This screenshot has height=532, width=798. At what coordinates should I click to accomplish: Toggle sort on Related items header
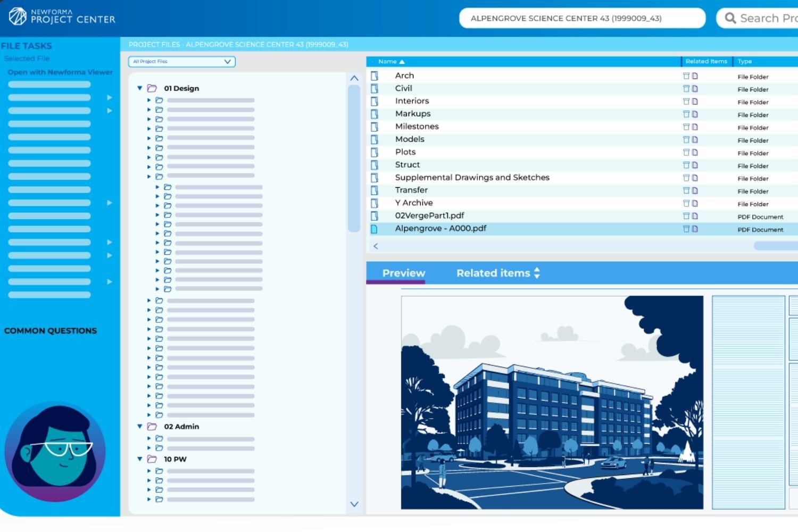pyautogui.click(x=706, y=61)
